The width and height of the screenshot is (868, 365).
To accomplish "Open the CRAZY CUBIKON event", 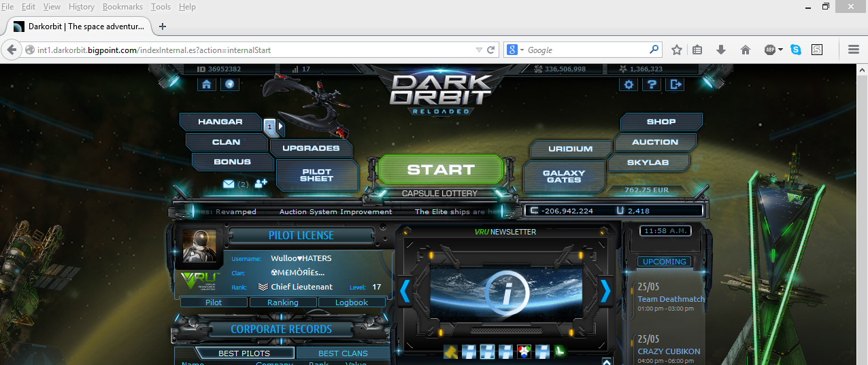I will tap(669, 351).
